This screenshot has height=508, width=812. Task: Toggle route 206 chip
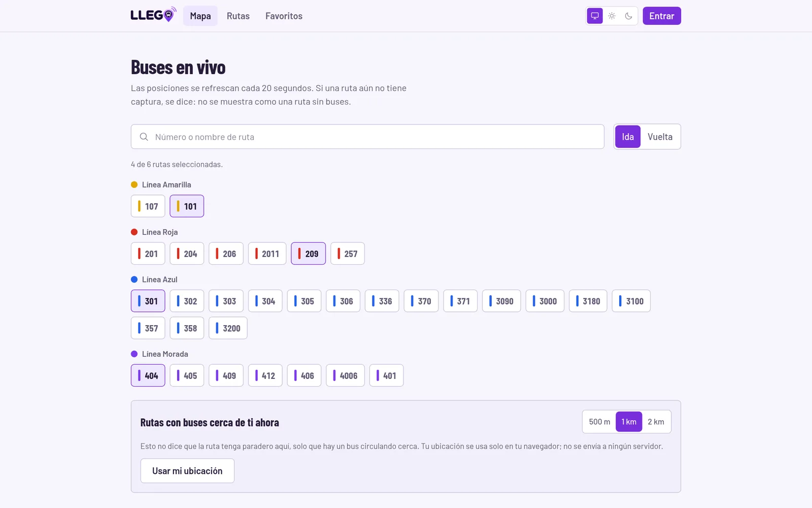pos(226,253)
